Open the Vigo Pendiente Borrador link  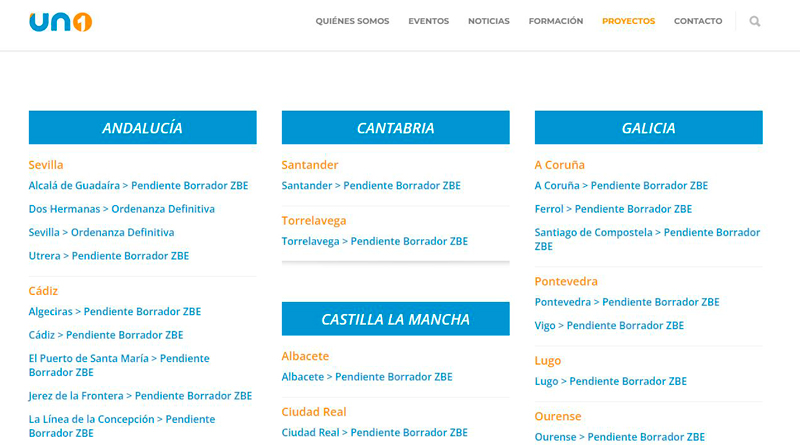point(609,325)
